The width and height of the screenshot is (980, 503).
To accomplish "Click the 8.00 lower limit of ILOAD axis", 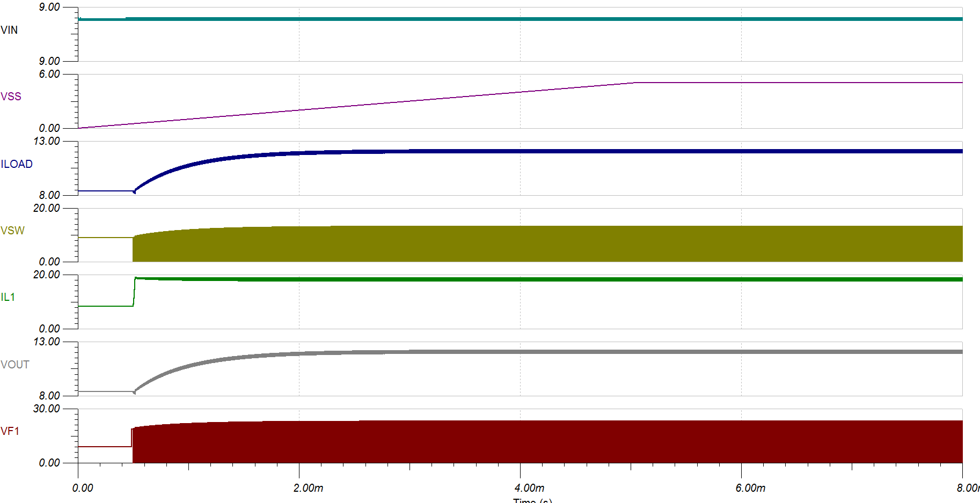I will (x=49, y=195).
